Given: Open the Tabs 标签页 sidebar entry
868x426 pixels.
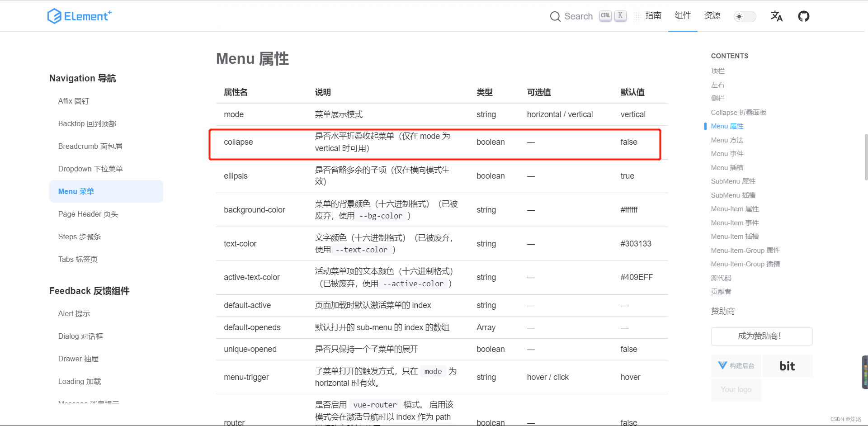Looking at the screenshot, I should pos(77,259).
